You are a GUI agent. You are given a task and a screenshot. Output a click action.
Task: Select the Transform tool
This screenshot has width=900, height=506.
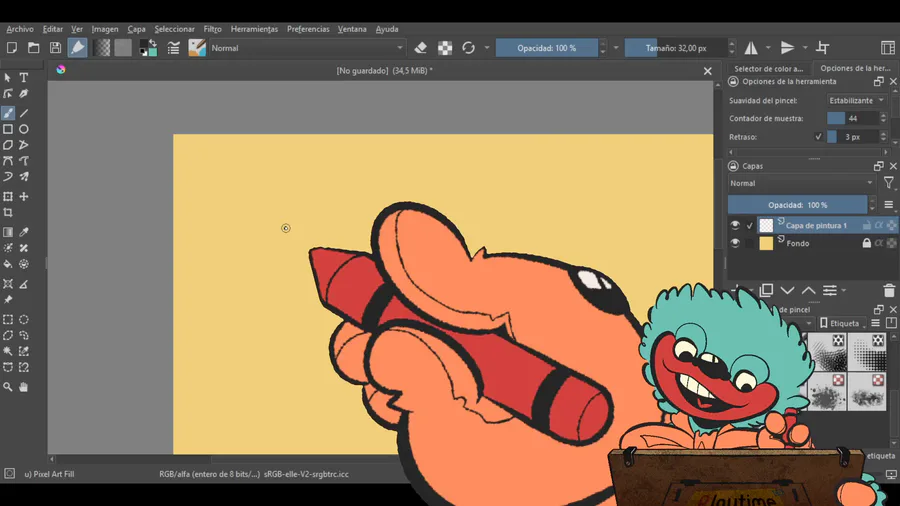tap(8, 197)
